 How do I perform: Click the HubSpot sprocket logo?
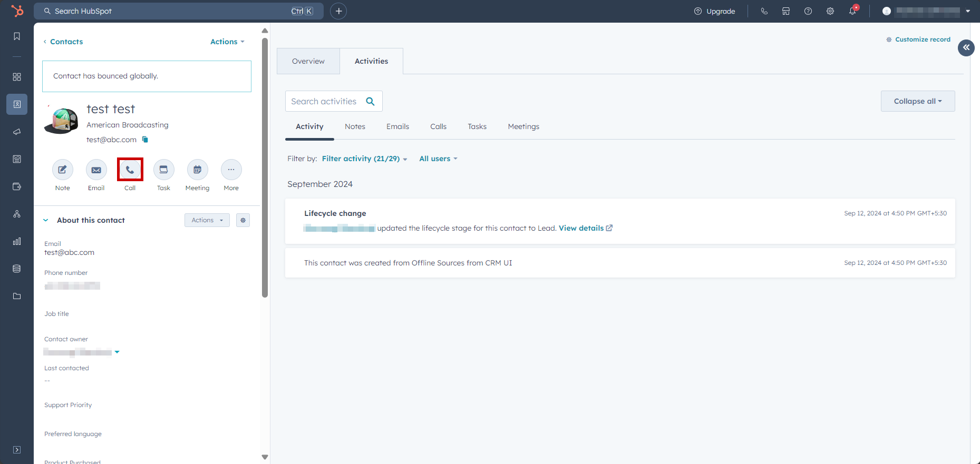17,11
